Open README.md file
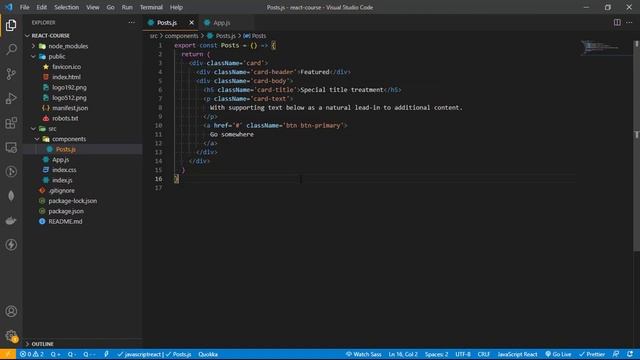Screen dimensions: 640x360 pyautogui.click(x=65, y=221)
